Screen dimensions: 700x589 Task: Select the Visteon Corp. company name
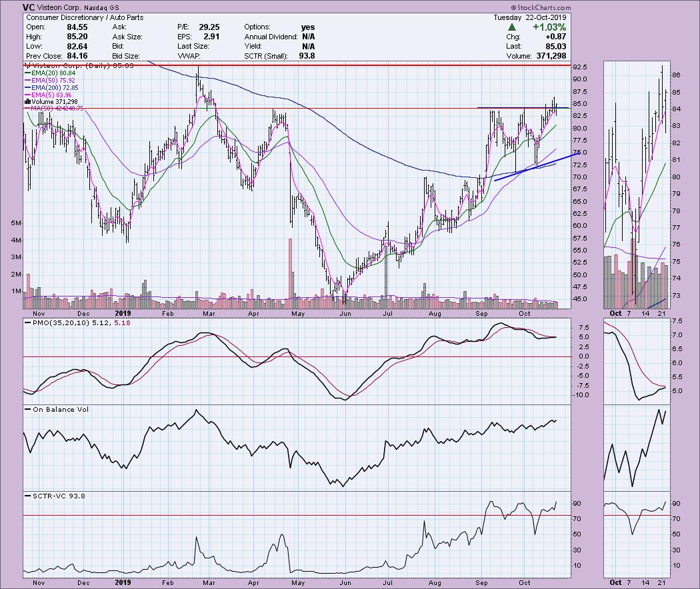59,7
